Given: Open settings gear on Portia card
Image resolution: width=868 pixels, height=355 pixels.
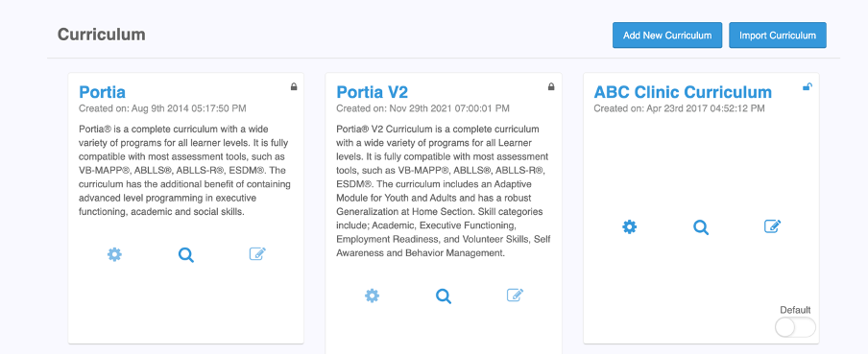Looking at the screenshot, I should coord(114,254).
